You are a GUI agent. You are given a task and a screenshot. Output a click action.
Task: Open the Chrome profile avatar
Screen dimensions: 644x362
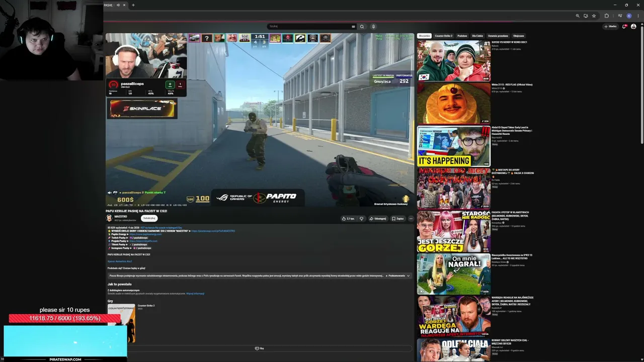(x=629, y=16)
